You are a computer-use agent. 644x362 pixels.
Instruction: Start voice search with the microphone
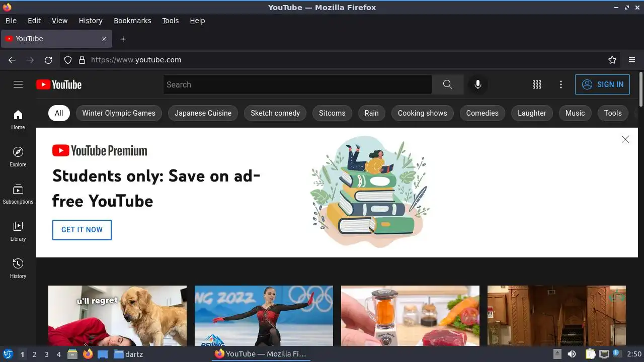coord(478,84)
